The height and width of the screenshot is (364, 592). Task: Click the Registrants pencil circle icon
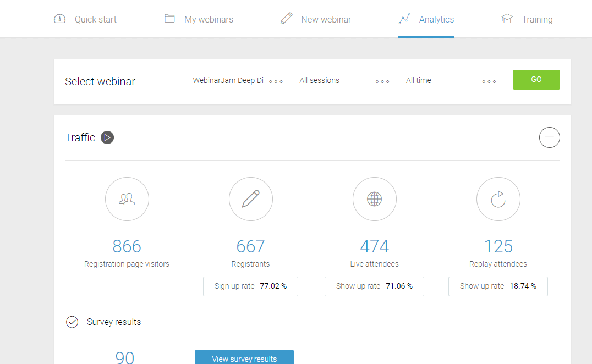(x=250, y=199)
